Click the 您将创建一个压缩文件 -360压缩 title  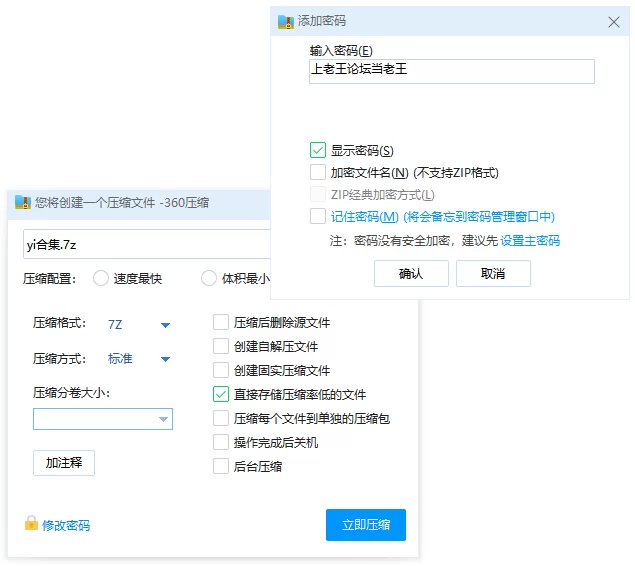[122, 202]
